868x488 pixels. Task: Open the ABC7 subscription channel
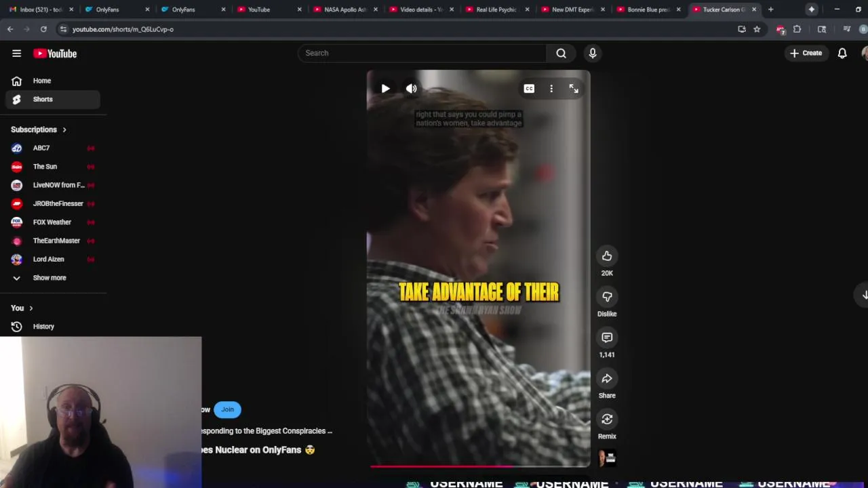pos(53,148)
